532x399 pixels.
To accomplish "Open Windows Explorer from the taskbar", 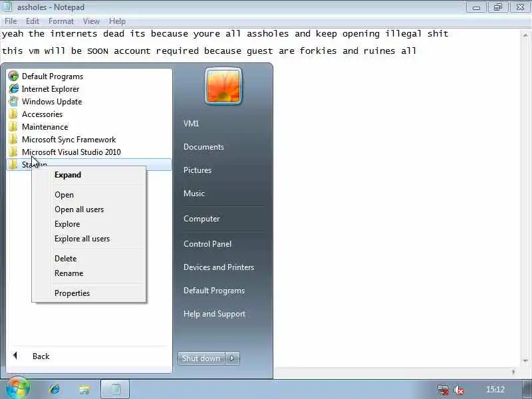I will (x=84, y=389).
